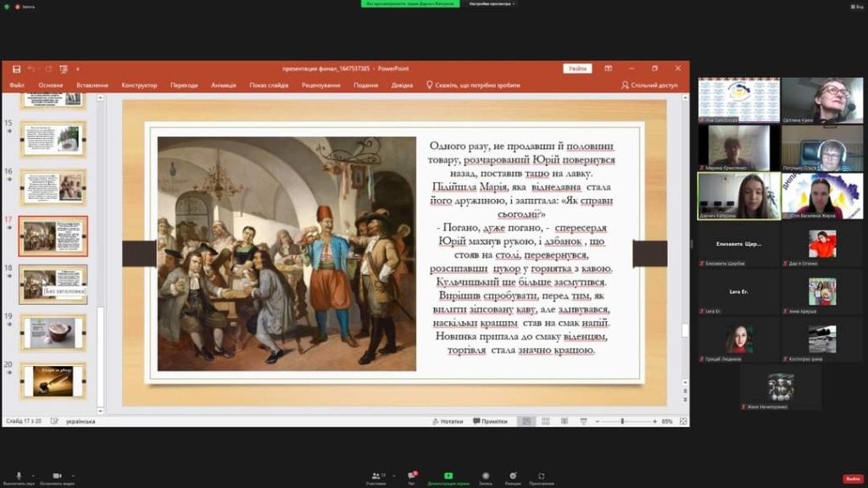Click the slide's story text box
This screenshot has height=488, width=868.
click(x=520, y=248)
